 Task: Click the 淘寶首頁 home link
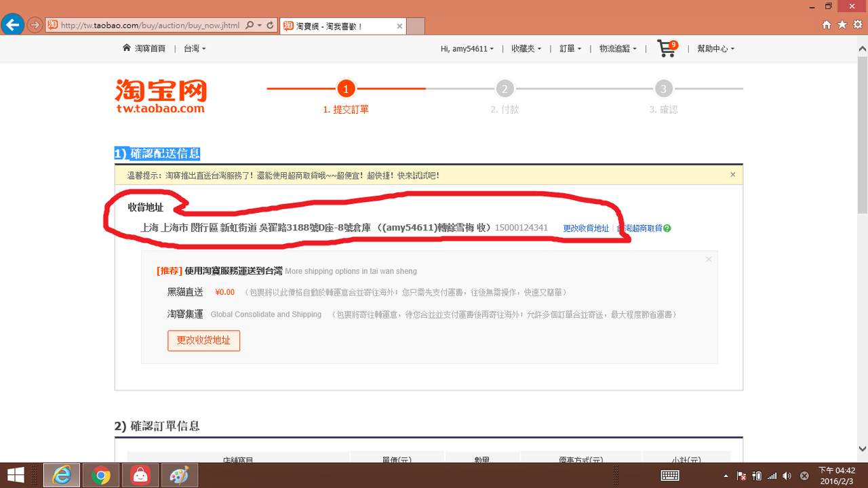[x=144, y=49]
